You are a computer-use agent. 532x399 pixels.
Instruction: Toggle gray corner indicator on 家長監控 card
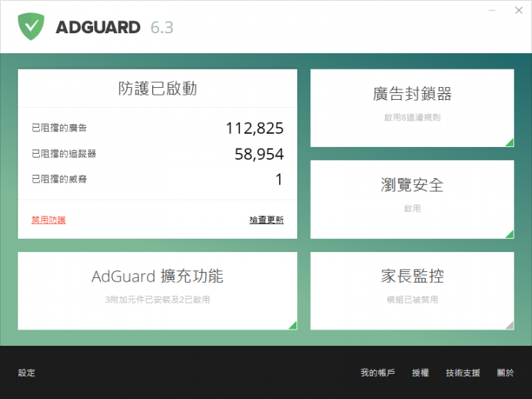pyautogui.click(x=511, y=326)
